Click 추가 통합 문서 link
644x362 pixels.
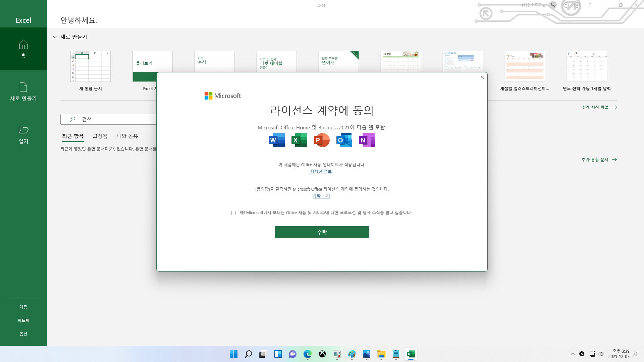coord(599,160)
